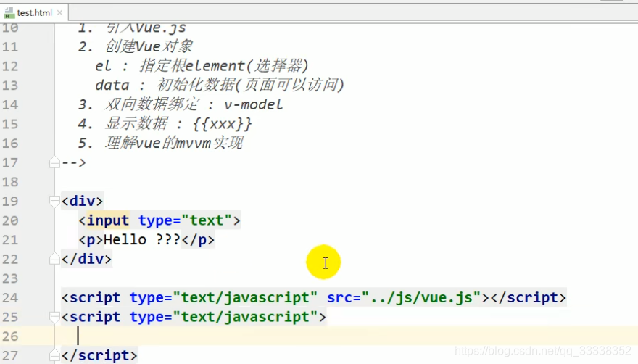
Task: Collapse the comment block fold marker at line 17
Action: [54, 163]
